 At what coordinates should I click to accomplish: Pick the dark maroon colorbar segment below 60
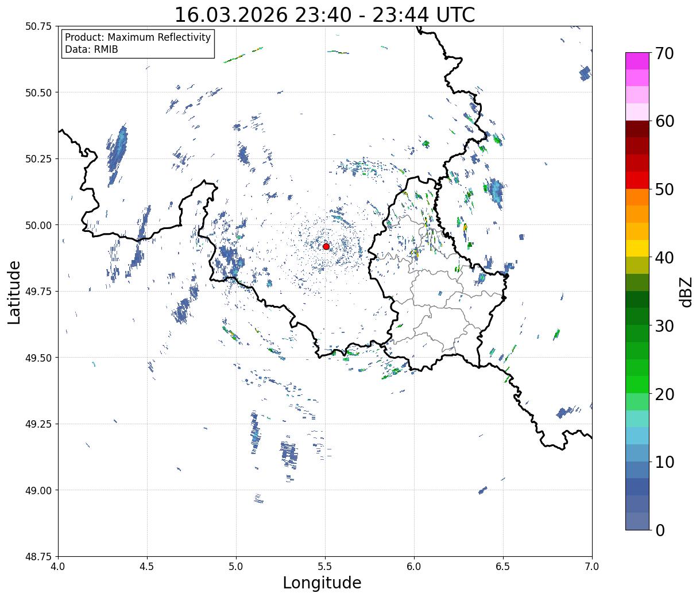tap(637, 129)
